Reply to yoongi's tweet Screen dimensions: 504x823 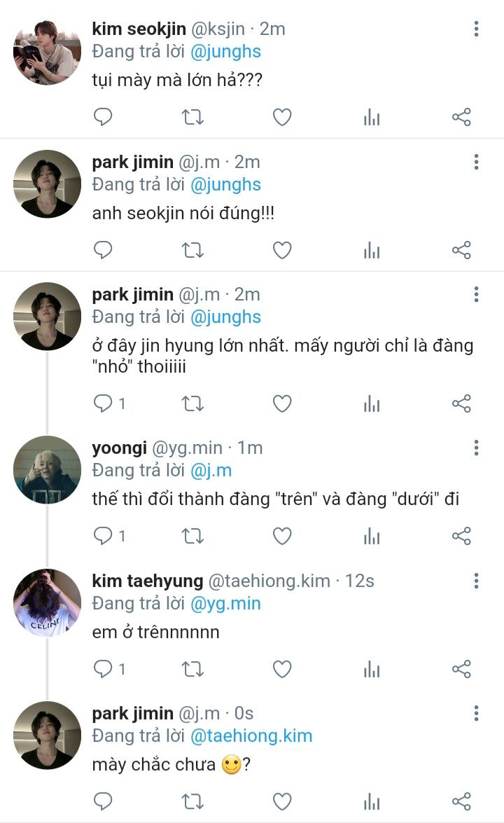(x=103, y=537)
